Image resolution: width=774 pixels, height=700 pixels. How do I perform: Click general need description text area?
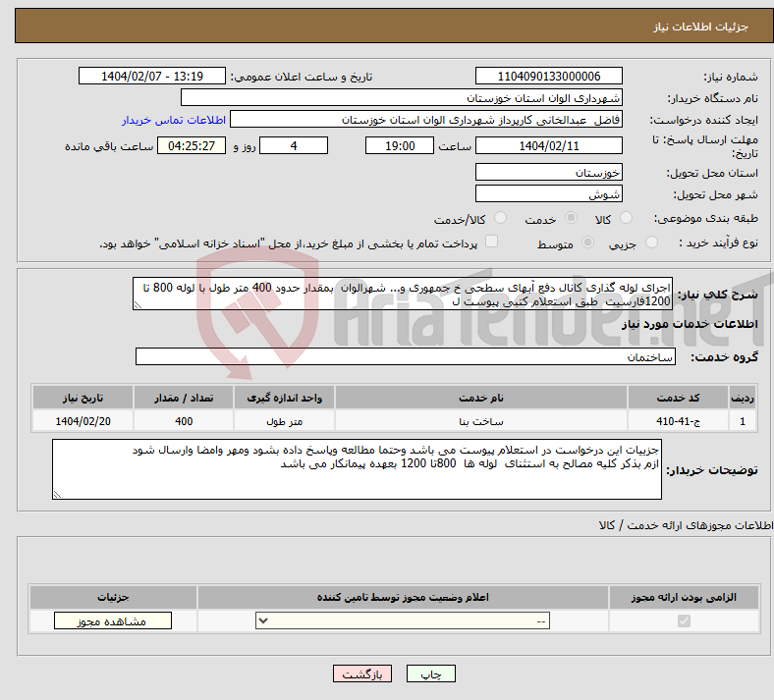tap(403, 294)
